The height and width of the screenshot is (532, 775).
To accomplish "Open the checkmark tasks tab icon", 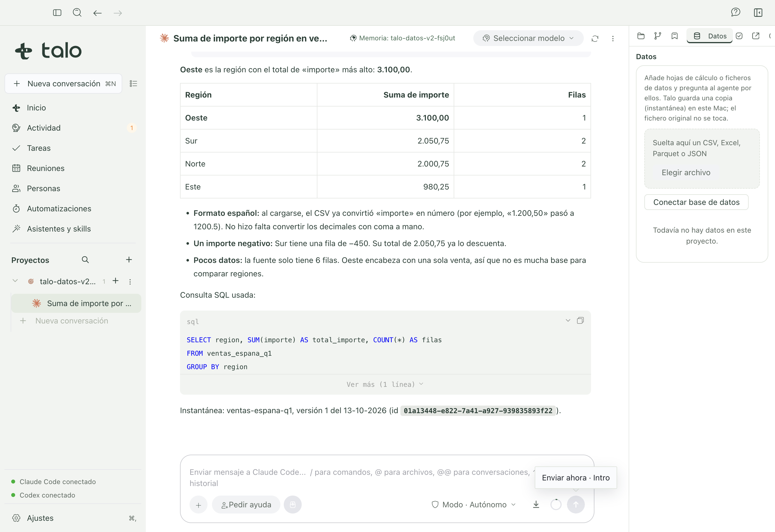I will 739,36.
